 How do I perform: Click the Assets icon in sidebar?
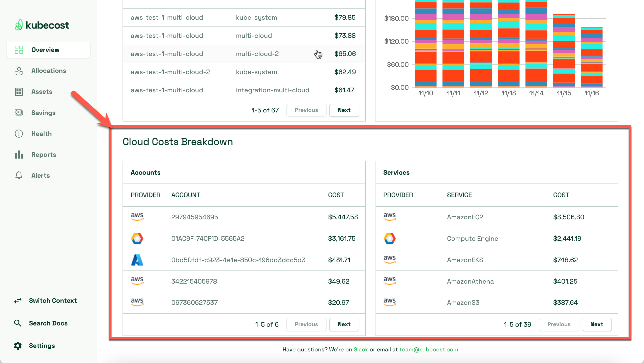[x=19, y=92]
